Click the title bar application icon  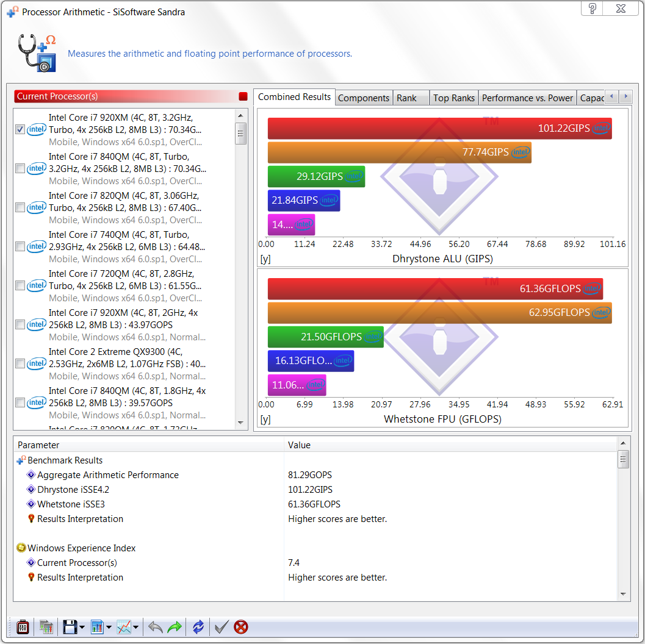13,12
